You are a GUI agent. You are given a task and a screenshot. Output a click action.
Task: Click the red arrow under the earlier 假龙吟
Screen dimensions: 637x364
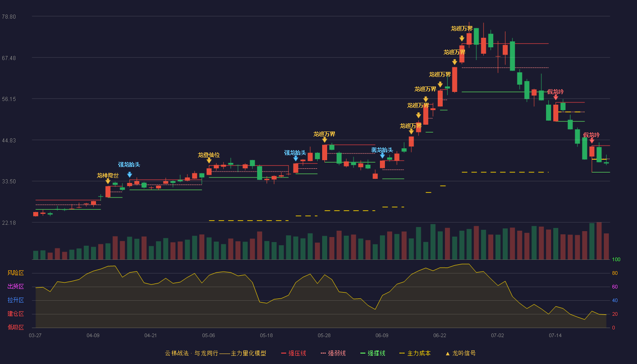tap(556, 97)
